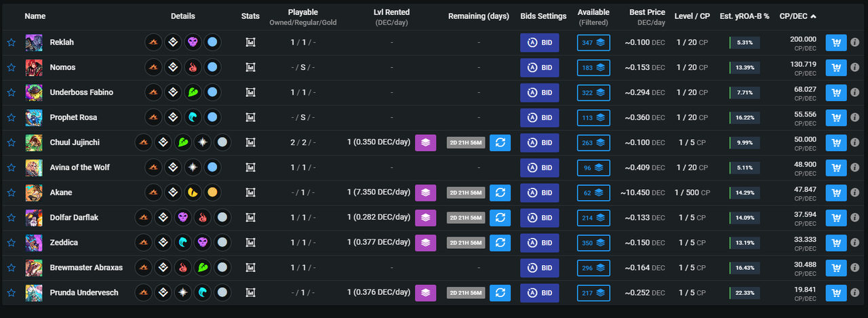Click purple stack icon in Dolfar Darflak row
Screen dimensions: 868x318
(425, 218)
